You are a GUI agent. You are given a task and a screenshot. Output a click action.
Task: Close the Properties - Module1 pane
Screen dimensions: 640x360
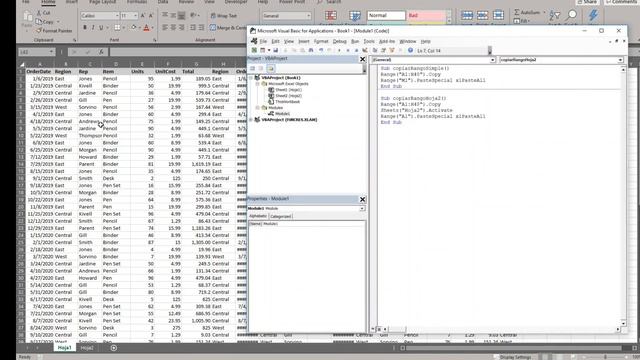click(362, 199)
